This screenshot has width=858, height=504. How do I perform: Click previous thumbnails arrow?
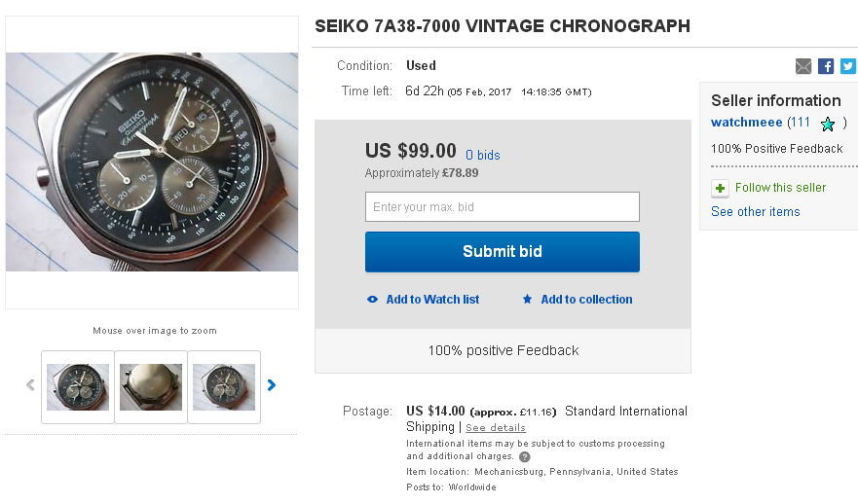pos(30,385)
